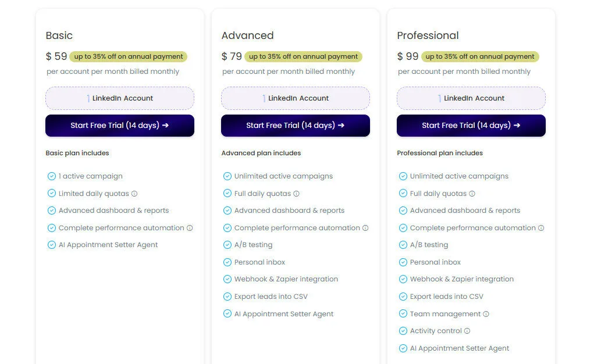The image size is (594, 364).
Task: Toggle checkmark beside Unlimited active campaigns in Professional
Action: (403, 176)
